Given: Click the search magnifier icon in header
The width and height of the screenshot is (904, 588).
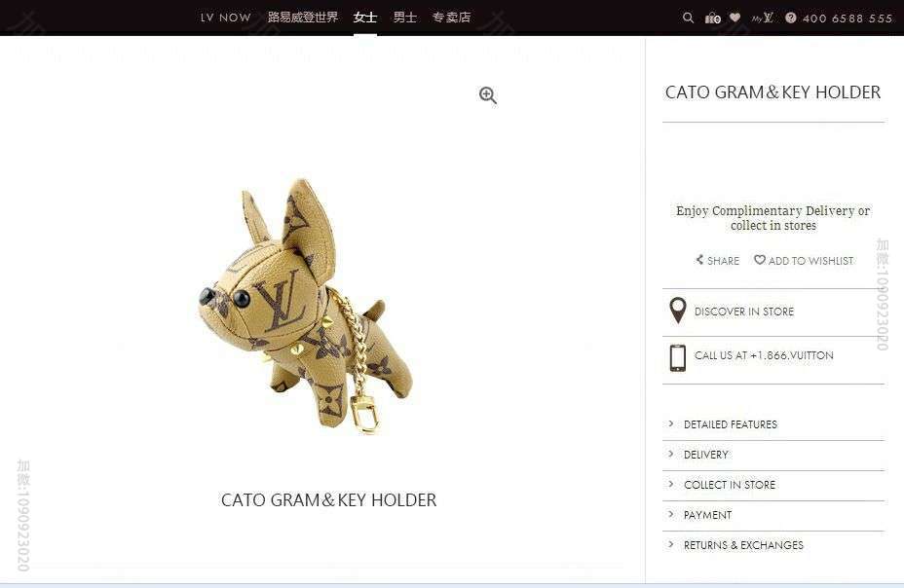Looking at the screenshot, I should tap(688, 18).
